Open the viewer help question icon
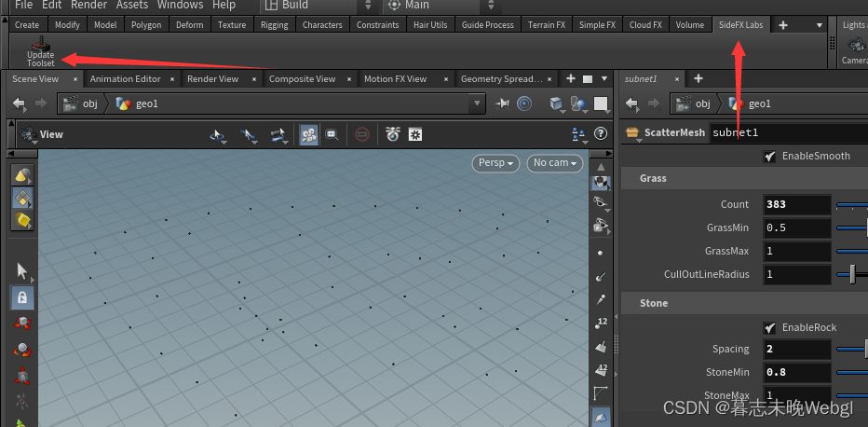This screenshot has height=427, width=868. 600,134
